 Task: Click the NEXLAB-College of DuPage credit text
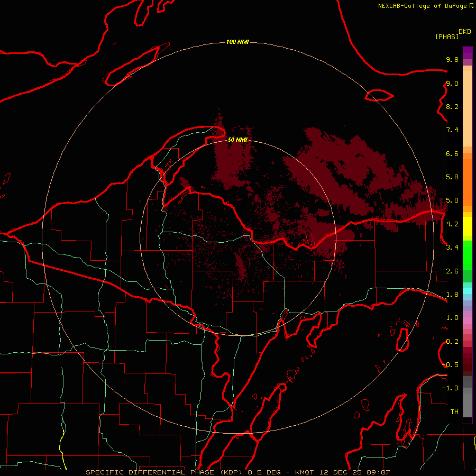point(422,6)
